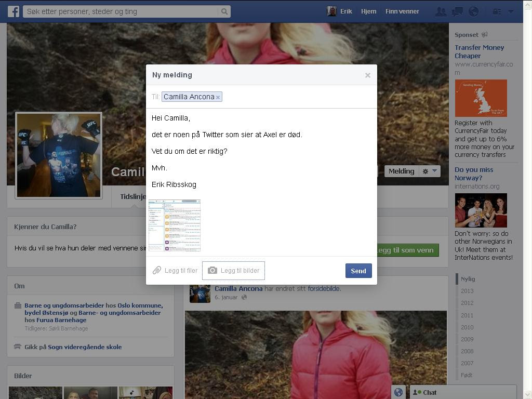Click the search magnifier icon

click(224, 11)
